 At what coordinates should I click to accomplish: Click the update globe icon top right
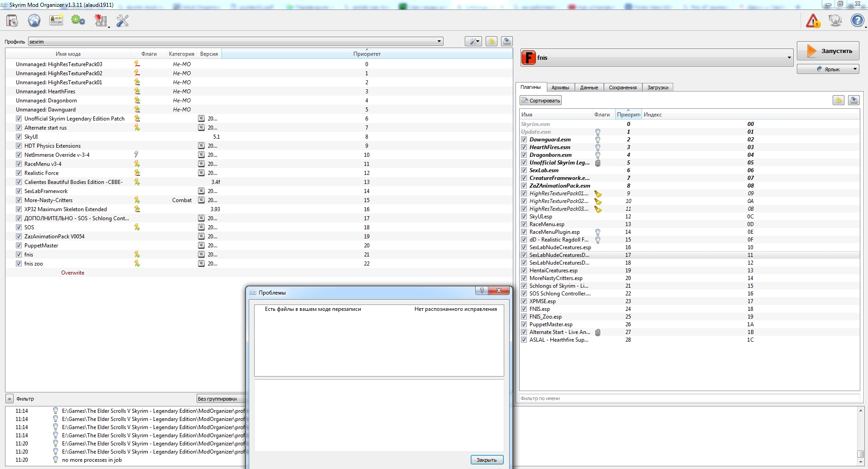coord(835,21)
